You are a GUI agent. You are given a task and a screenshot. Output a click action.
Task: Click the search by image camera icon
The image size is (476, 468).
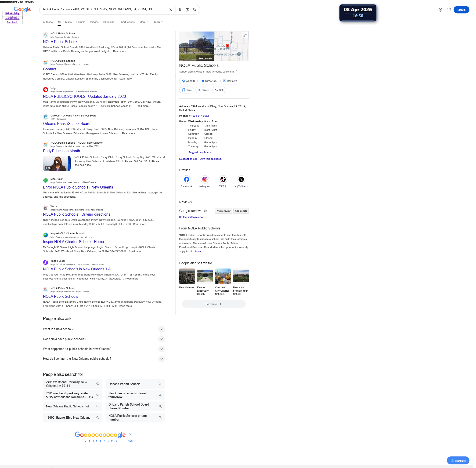pos(187,10)
